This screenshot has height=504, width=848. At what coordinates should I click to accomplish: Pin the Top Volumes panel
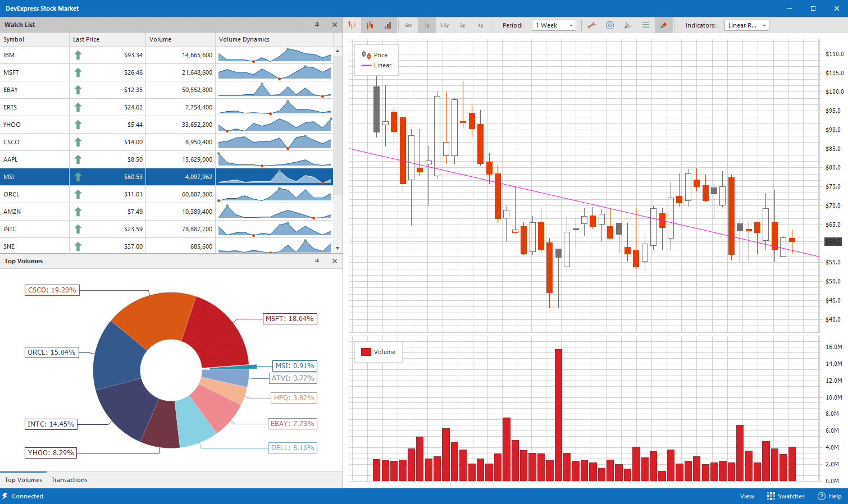pos(317,261)
